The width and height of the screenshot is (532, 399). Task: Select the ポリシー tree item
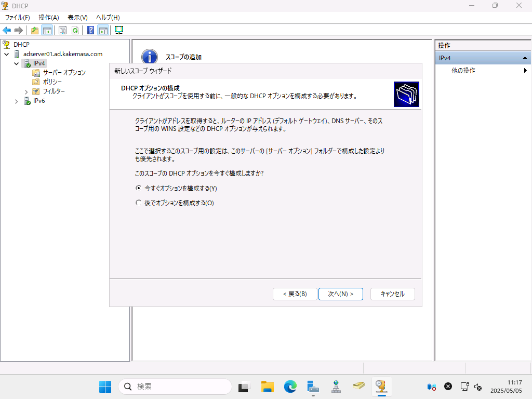52,82
